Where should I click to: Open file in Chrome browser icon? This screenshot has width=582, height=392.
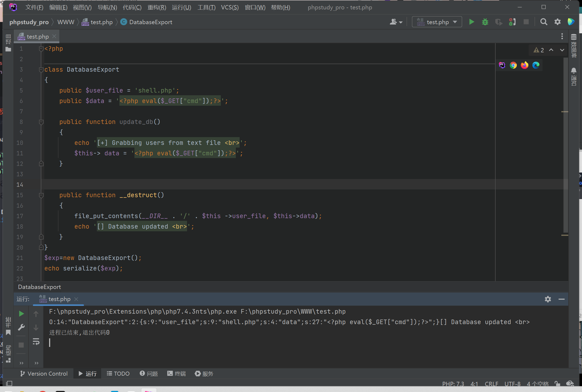[513, 65]
